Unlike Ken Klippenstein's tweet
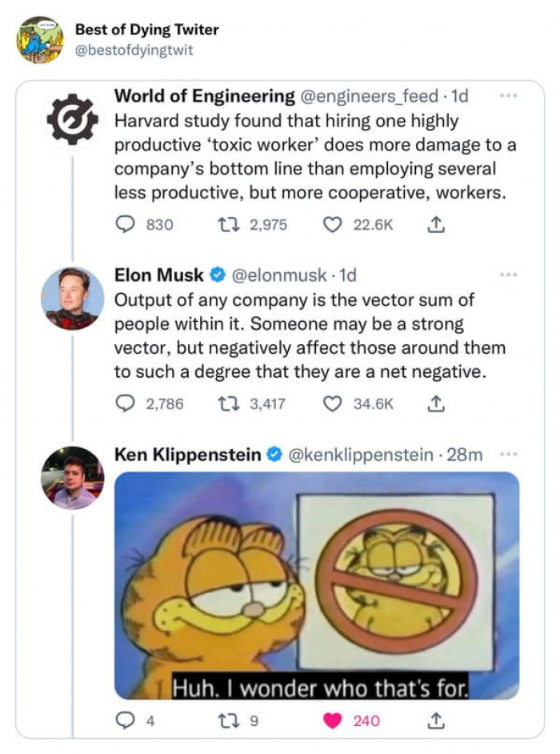The width and height of the screenshot is (560, 754). coord(334,722)
